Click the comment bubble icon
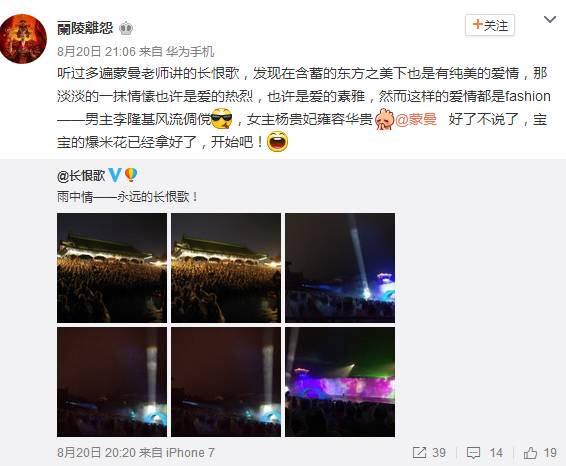This screenshot has width=566, height=466. 473,453
